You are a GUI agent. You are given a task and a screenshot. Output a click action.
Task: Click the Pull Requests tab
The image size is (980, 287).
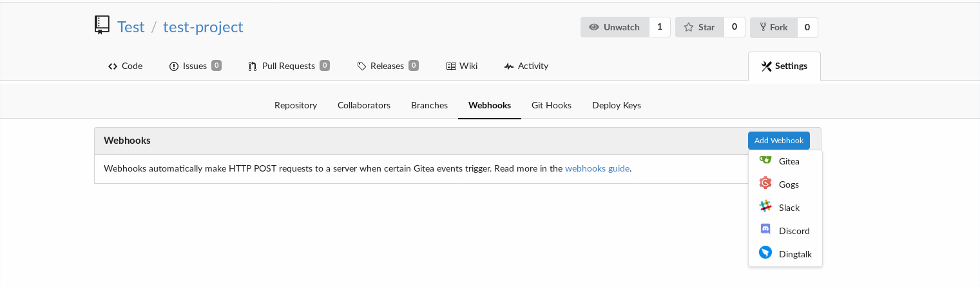coord(289,66)
